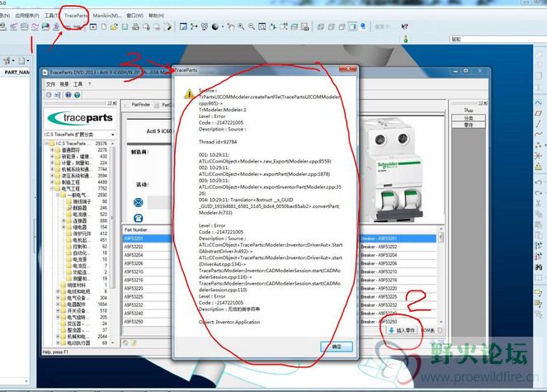Click 确定 button in error dialog

tap(337, 347)
